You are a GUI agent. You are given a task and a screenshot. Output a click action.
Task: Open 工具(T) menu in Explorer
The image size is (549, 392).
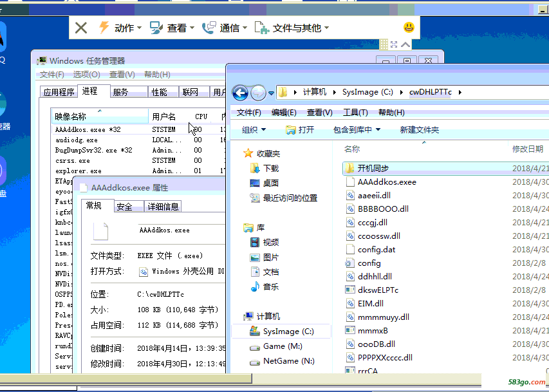[x=355, y=113]
